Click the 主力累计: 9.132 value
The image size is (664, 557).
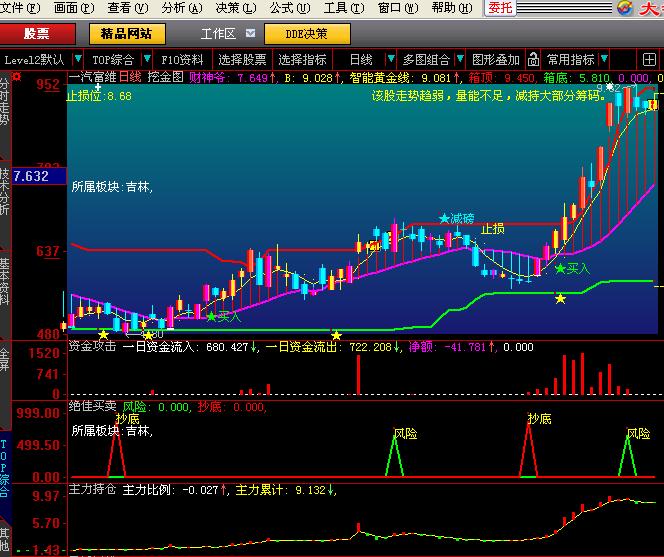[x=286, y=490]
